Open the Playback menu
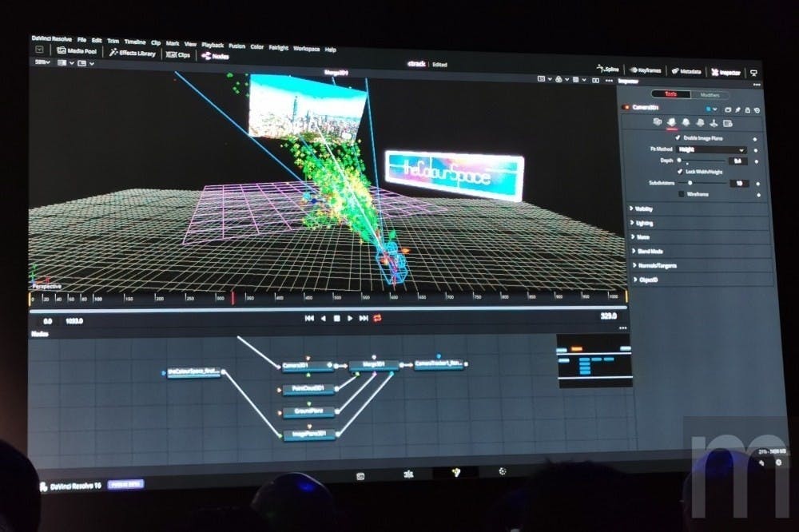 [213, 45]
